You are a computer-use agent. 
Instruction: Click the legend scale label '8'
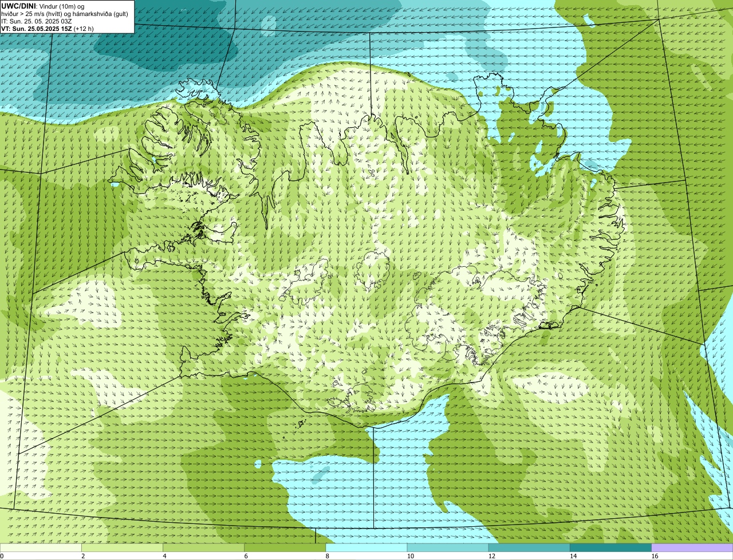tap(327, 556)
